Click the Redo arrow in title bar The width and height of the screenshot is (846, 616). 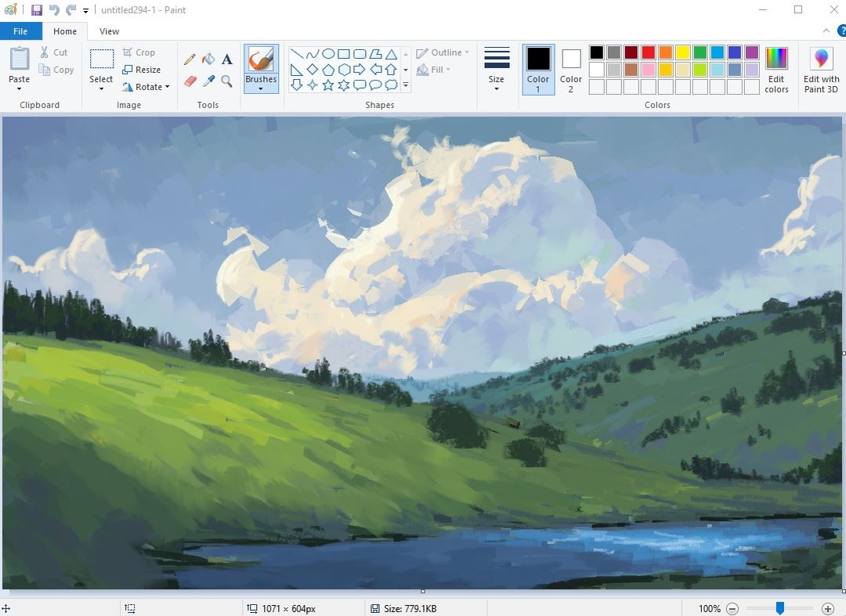pos(70,9)
